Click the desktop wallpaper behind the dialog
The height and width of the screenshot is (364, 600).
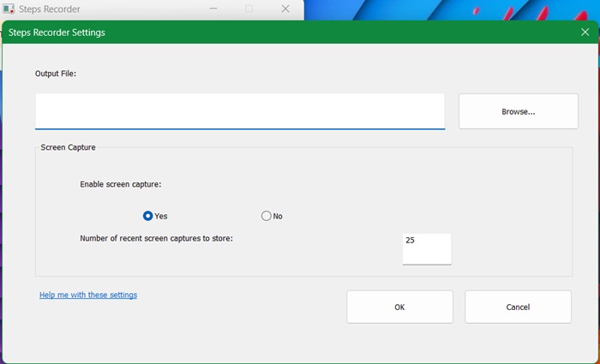[x=446, y=9]
